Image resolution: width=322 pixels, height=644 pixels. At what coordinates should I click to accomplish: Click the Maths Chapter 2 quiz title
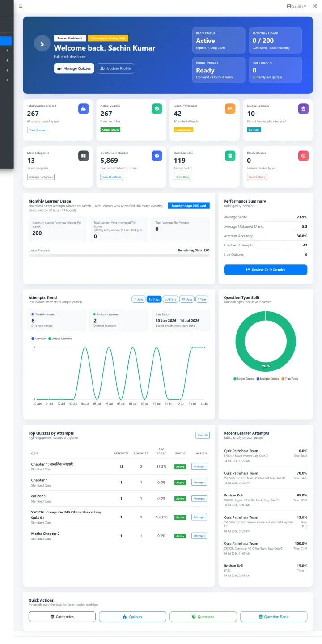[x=45, y=534]
